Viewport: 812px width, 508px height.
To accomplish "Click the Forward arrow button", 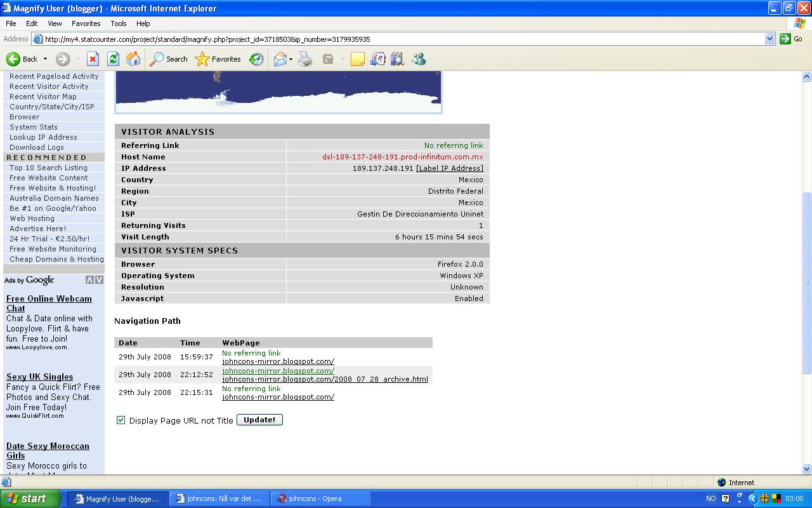I will click(x=62, y=59).
